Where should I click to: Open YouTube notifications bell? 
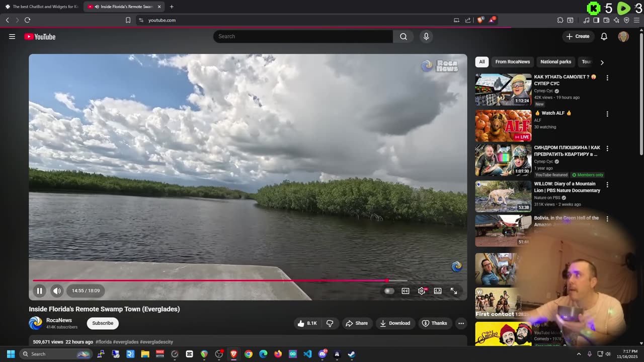(604, 36)
